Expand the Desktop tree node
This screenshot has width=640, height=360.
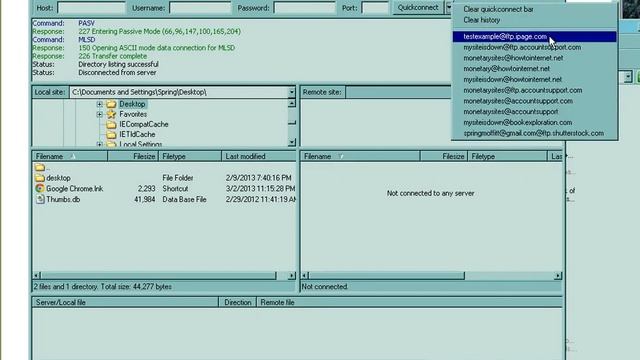99,104
